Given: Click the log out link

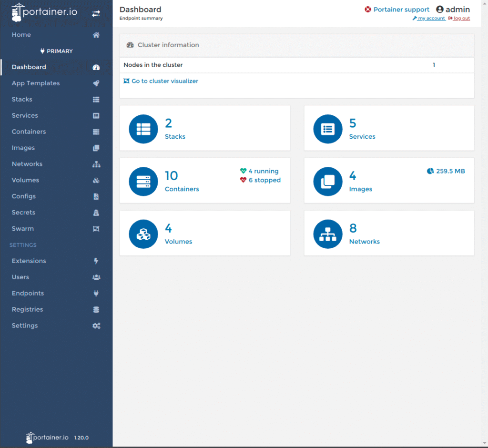Looking at the screenshot, I should point(459,19).
